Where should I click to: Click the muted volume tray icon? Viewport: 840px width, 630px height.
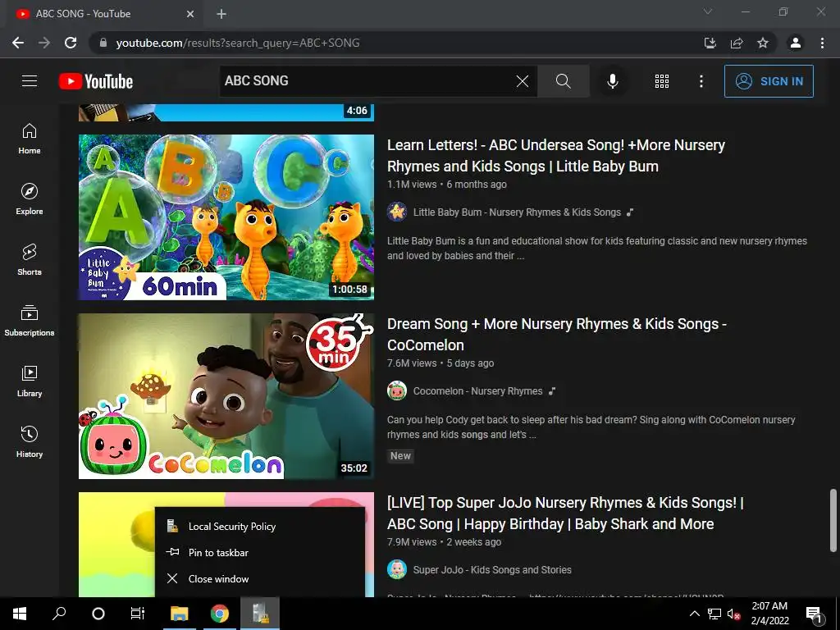point(733,614)
